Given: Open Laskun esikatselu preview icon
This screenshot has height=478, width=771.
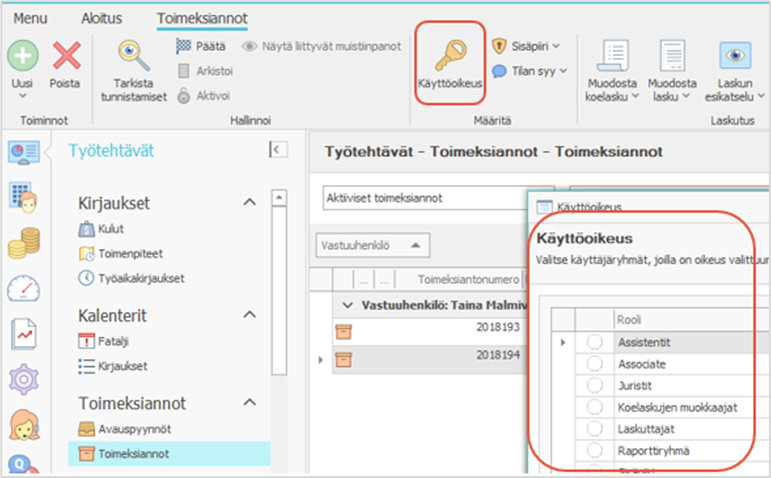Looking at the screenshot, I should point(735,54).
